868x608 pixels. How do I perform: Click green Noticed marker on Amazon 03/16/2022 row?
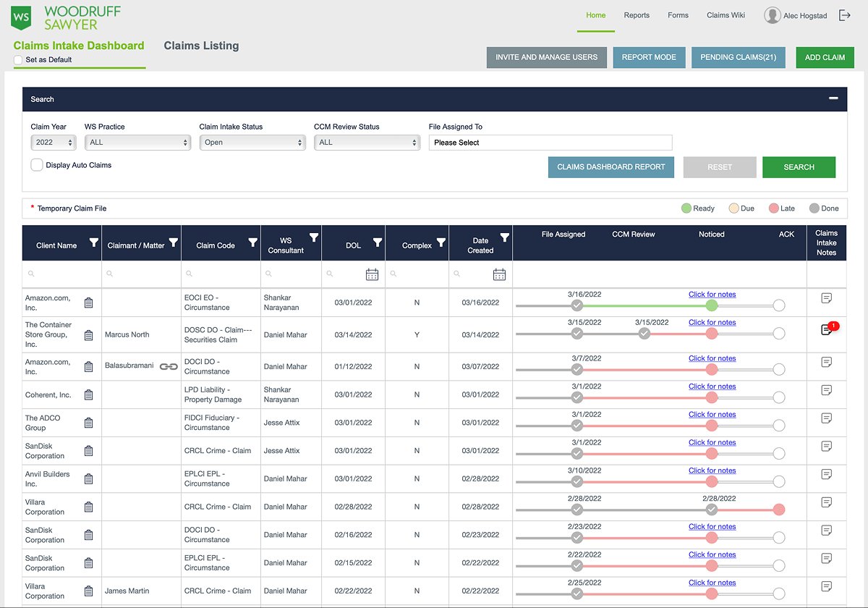pos(712,305)
